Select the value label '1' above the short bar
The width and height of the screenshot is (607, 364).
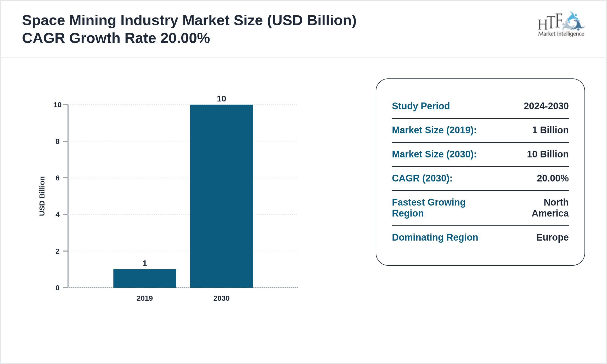coord(145,264)
